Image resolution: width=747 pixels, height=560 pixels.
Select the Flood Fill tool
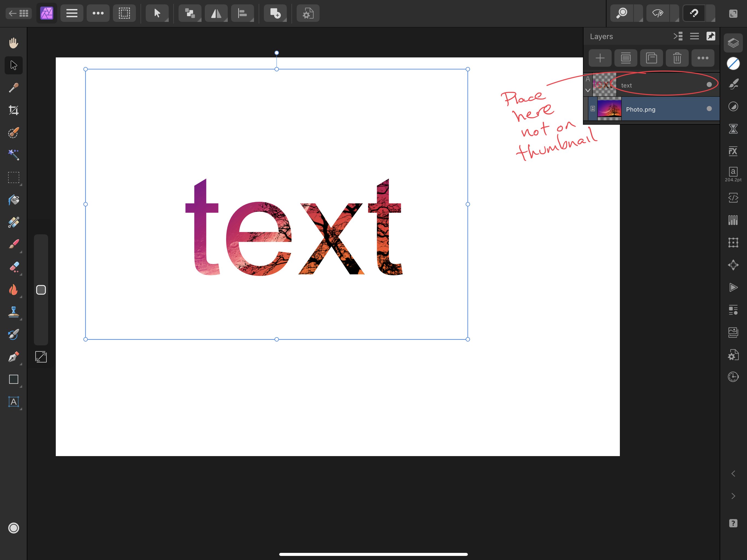click(13, 200)
